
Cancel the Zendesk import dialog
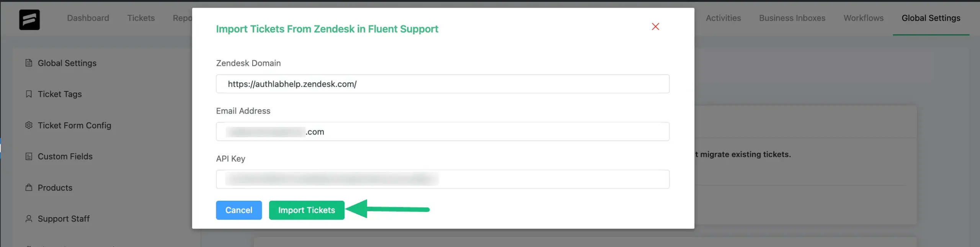tap(239, 210)
